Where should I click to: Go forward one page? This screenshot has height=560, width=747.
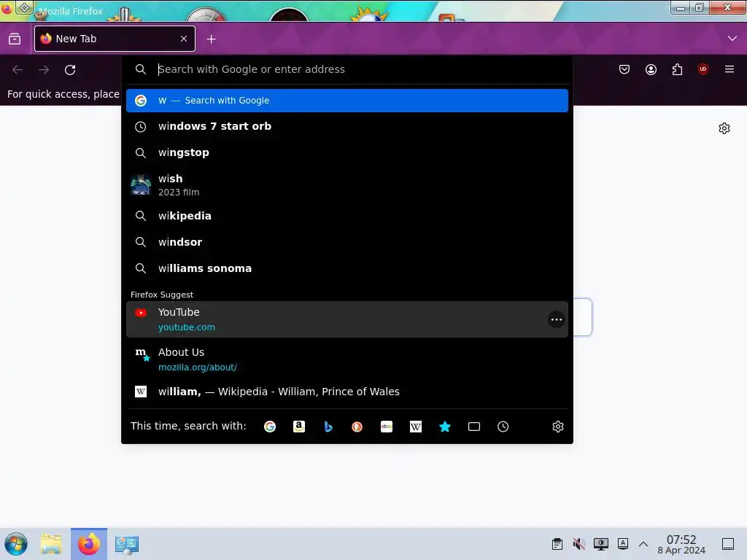tap(44, 70)
